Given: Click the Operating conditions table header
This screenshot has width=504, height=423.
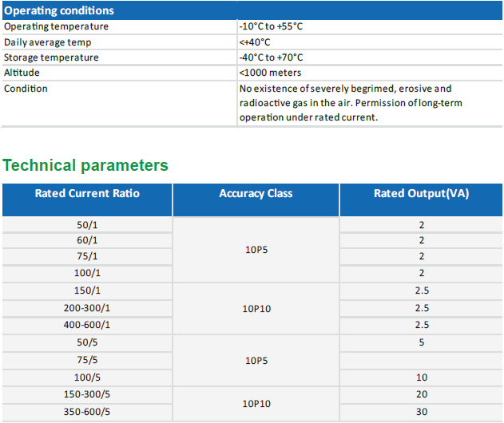Looking at the screenshot, I should [59, 10].
